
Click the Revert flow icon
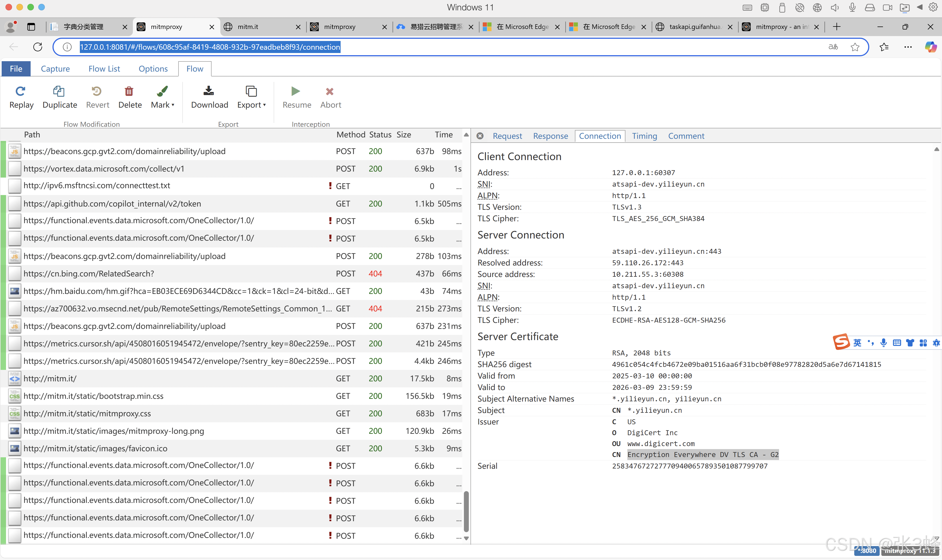point(97,91)
